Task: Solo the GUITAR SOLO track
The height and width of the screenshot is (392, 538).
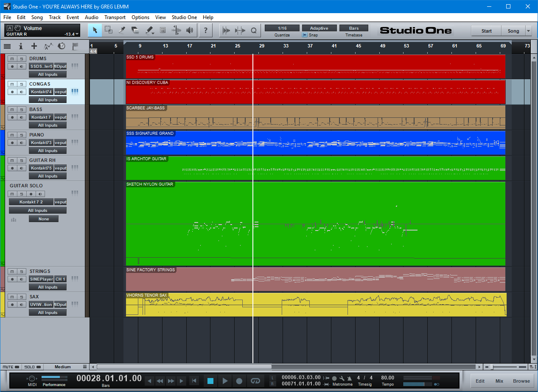Action: (22, 194)
